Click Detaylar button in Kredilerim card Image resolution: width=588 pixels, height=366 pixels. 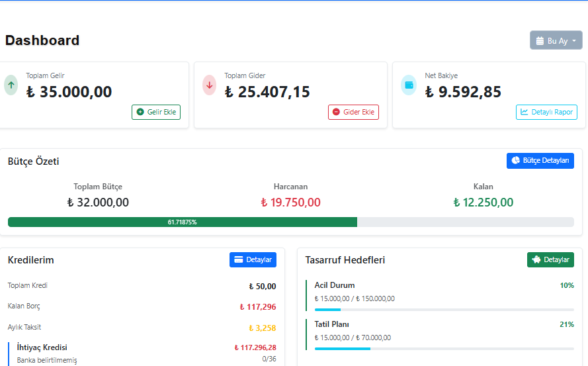pos(253,259)
